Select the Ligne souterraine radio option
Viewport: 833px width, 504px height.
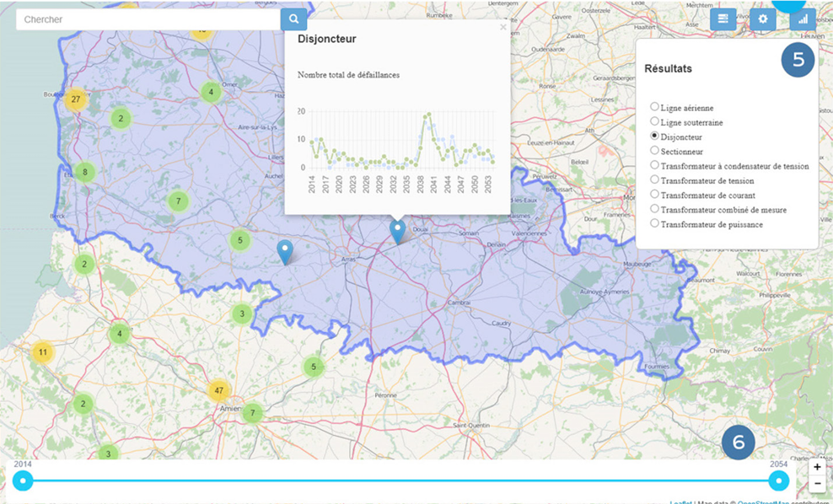654,121
